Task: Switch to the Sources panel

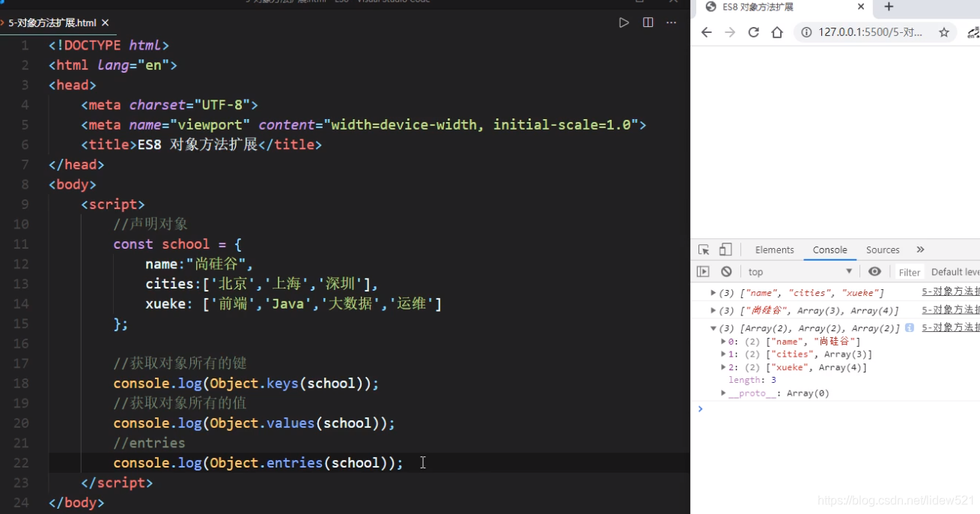Action: coord(883,250)
